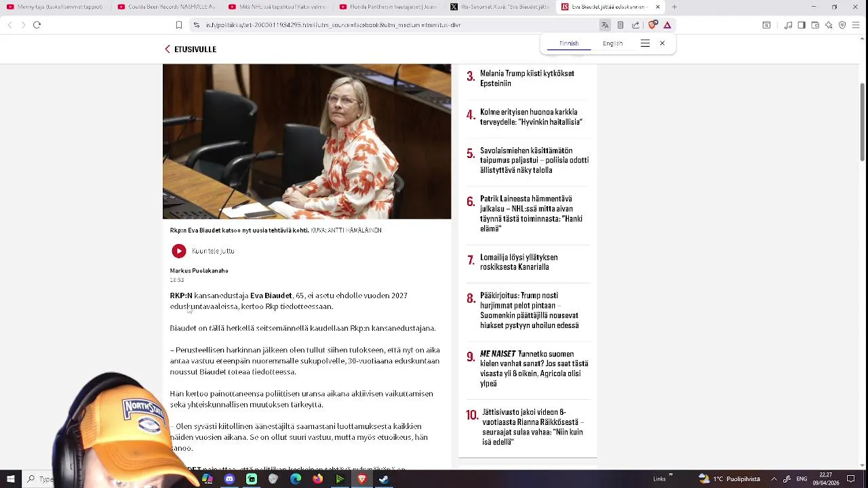Open Steam from the taskbar
This screenshot has width=868, height=488.
click(384, 479)
